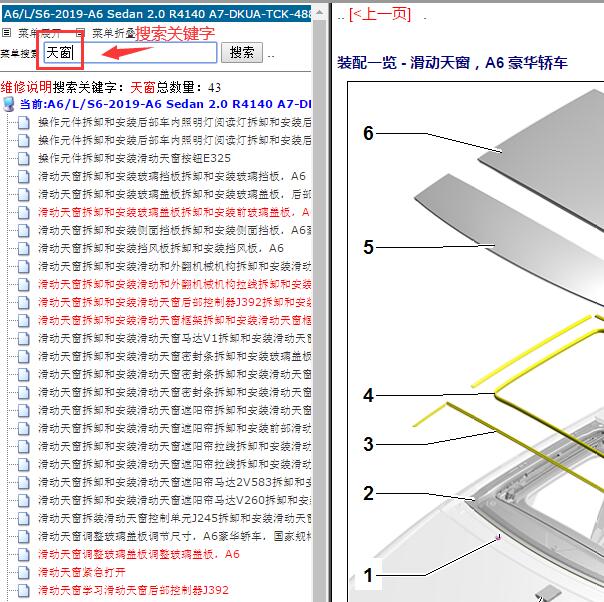Open 滑动天窗遮阳帘马达V260 entry
Screen dimensions: 604x602
(x=174, y=500)
